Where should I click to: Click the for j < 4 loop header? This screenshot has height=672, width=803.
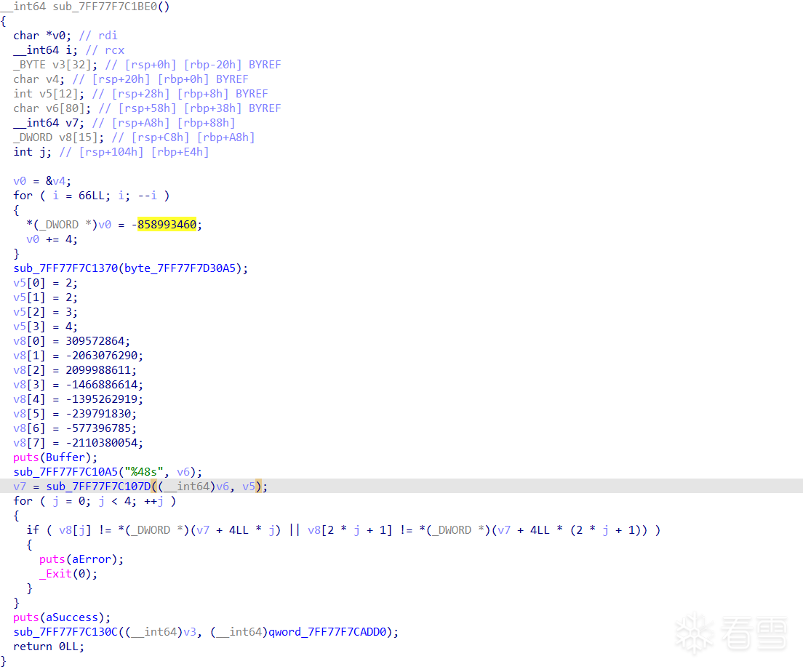[95, 501]
